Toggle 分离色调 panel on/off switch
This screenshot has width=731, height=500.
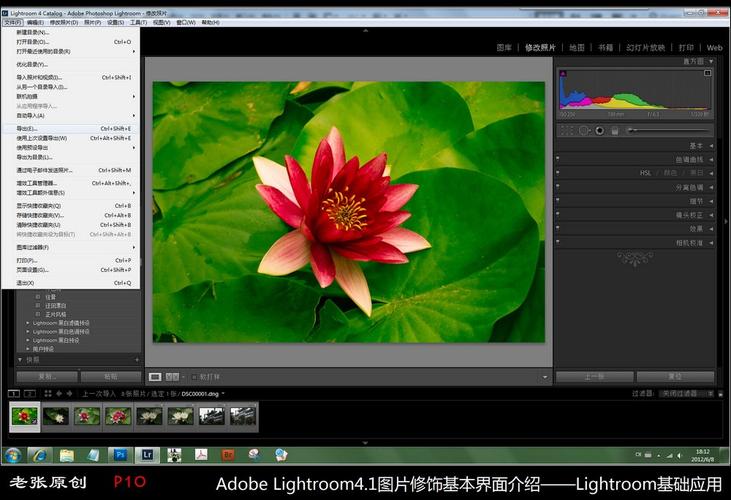tap(558, 186)
